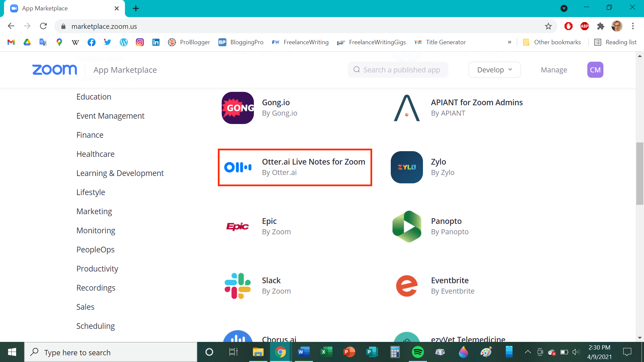Open the Gong.io app title

[276, 102]
